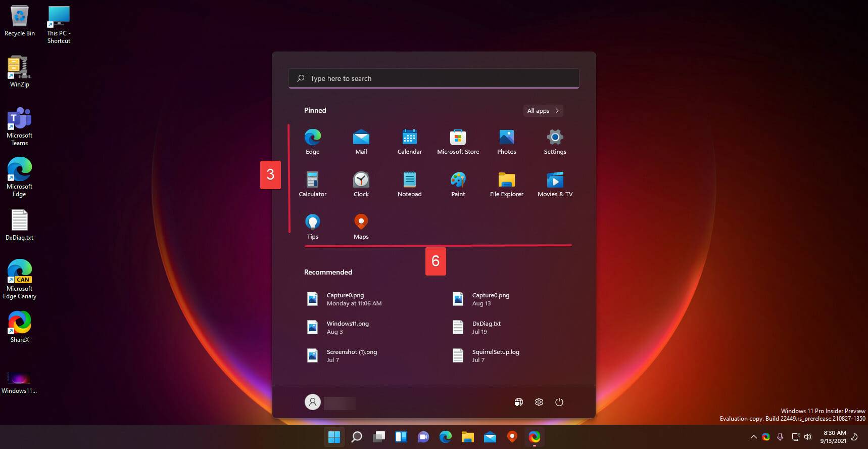Open the user account profile menu
The height and width of the screenshot is (449, 868).
[313, 402]
